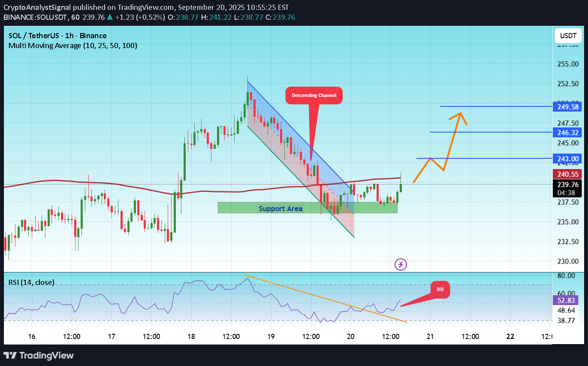Click the 235.00 price axis value
The image size is (588, 366).
click(x=568, y=222)
